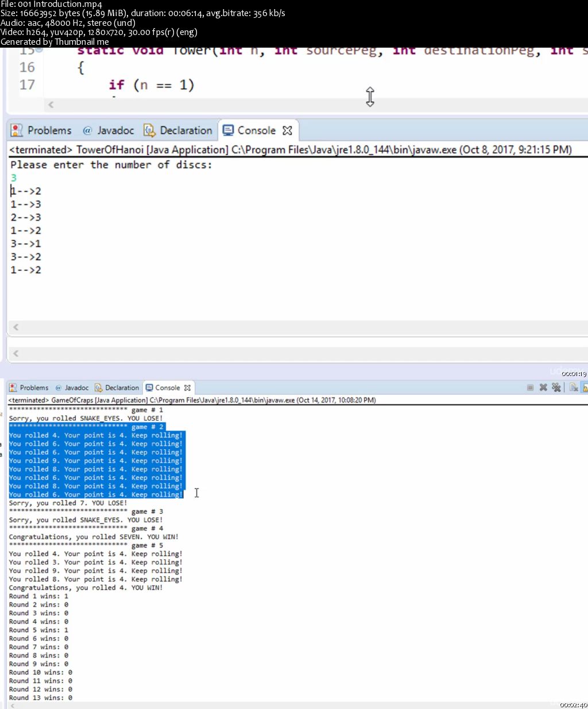
Task: Select the Console tab in GameOfCraps window
Action: 163,388
